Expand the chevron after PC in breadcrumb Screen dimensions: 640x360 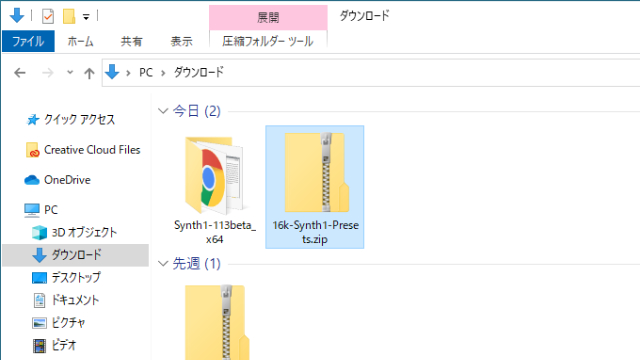[163, 73]
